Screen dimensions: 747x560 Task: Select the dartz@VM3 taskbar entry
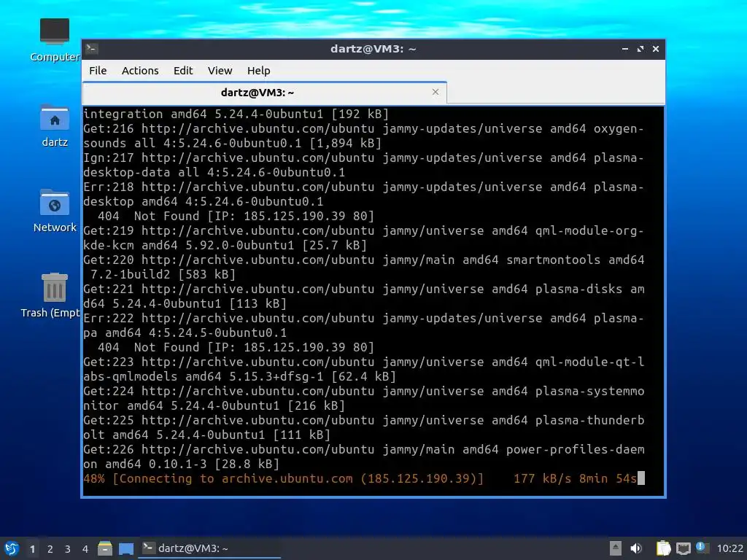(x=209, y=548)
